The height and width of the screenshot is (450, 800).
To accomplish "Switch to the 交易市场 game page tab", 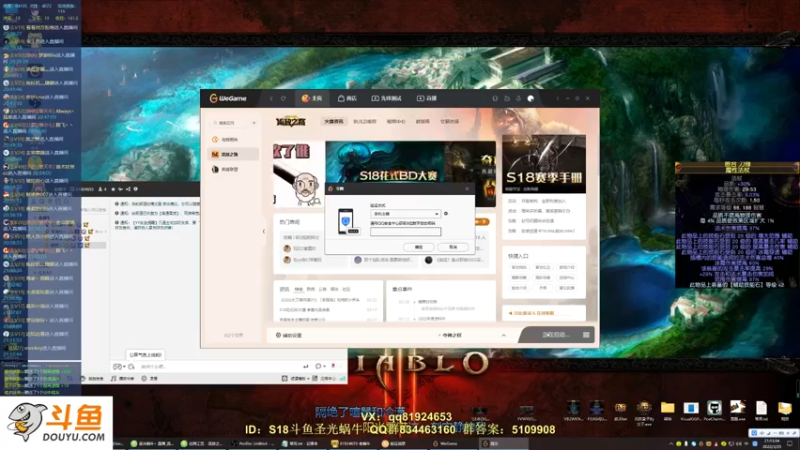I will pyautogui.click(x=449, y=121).
